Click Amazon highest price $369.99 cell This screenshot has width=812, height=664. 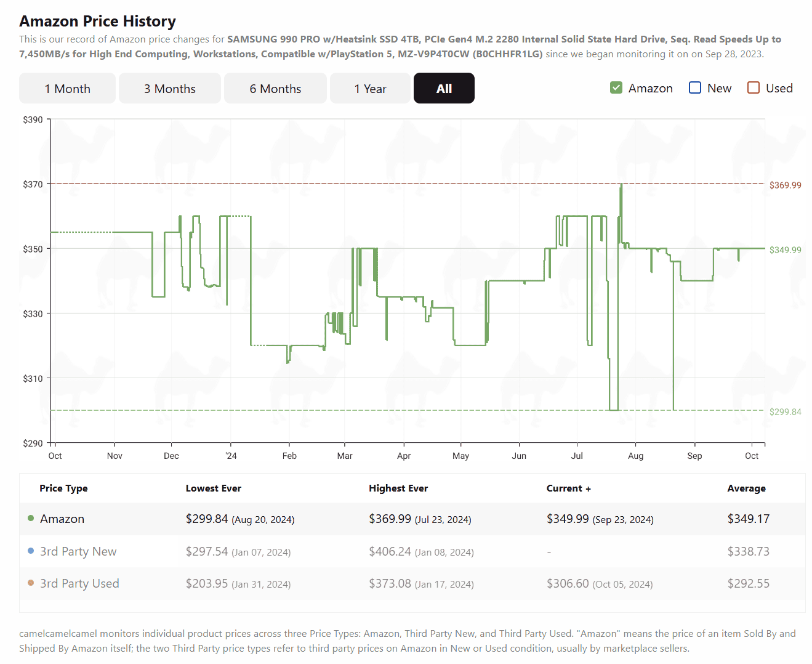tap(420, 519)
